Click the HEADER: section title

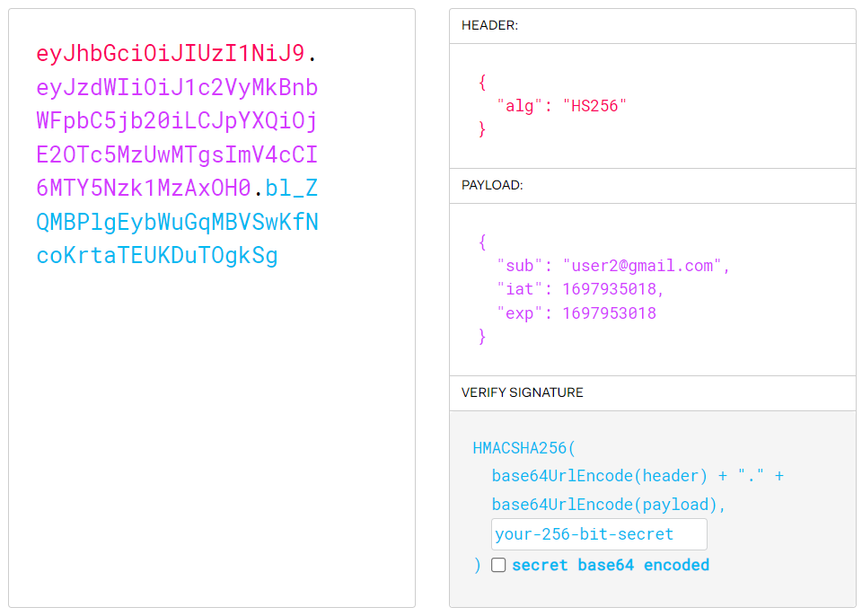click(489, 25)
